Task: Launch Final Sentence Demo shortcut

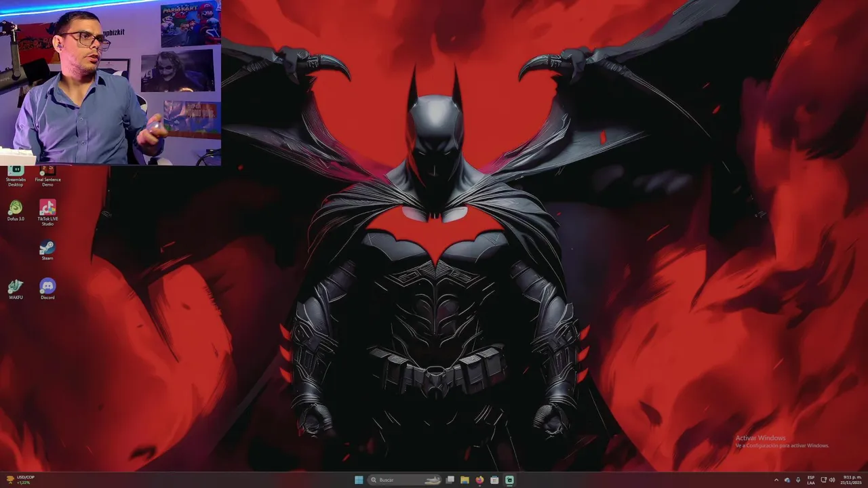Action: tap(47, 175)
